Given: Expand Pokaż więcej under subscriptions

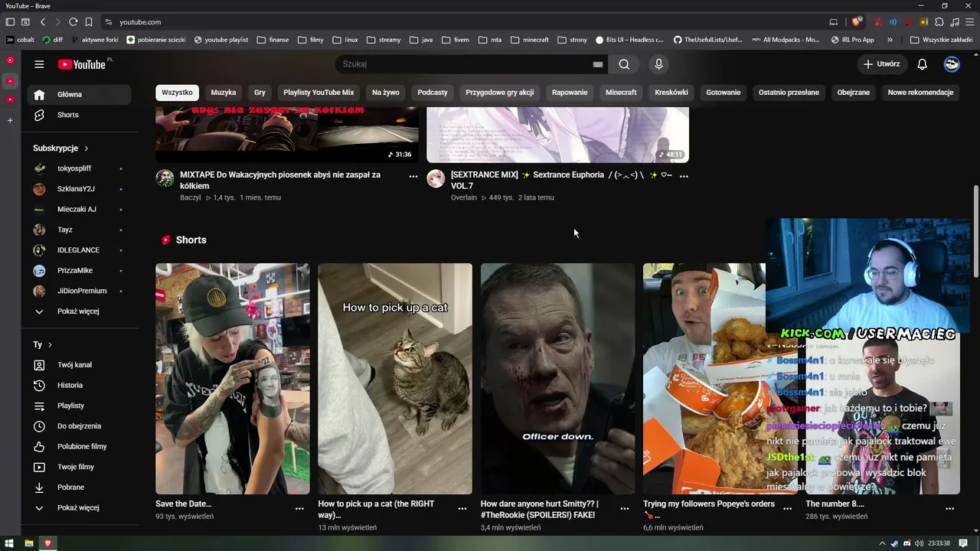Looking at the screenshot, I should (x=80, y=311).
